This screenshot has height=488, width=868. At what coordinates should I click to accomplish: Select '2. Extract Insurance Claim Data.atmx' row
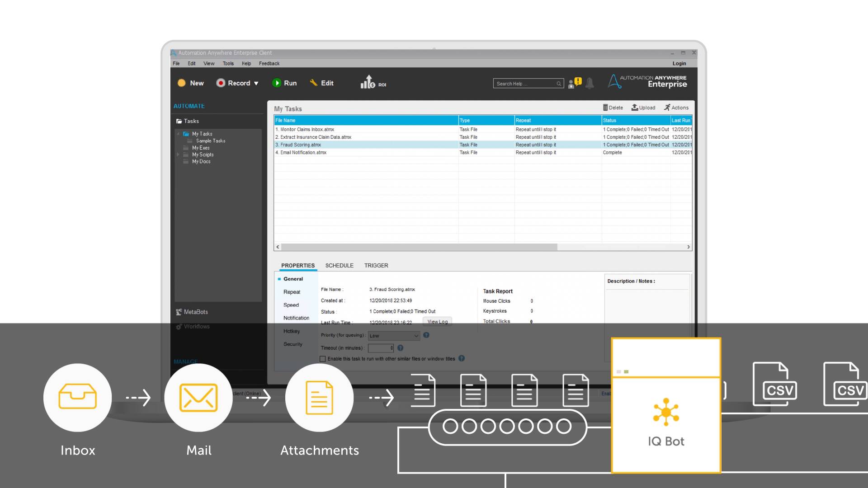pyautogui.click(x=483, y=137)
